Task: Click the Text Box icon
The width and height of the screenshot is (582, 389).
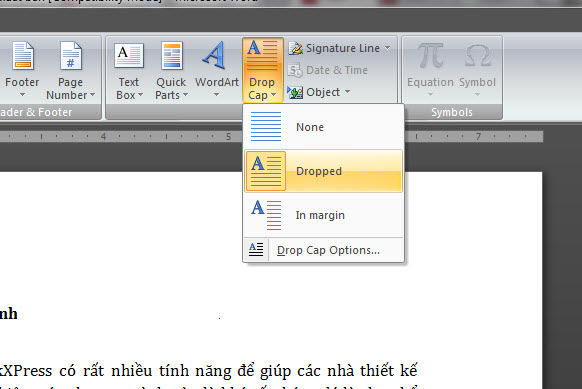Action: [x=129, y=55]
